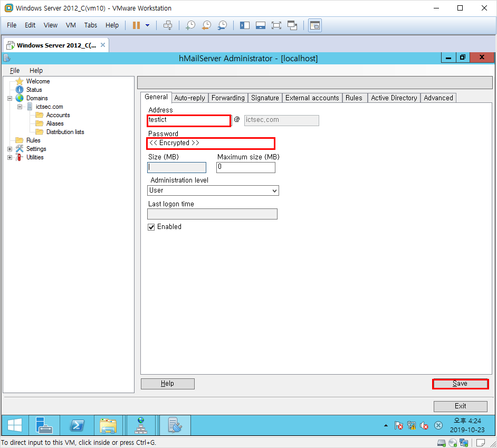Open the VM menu

pyautogui.click(x=71, y=25)
